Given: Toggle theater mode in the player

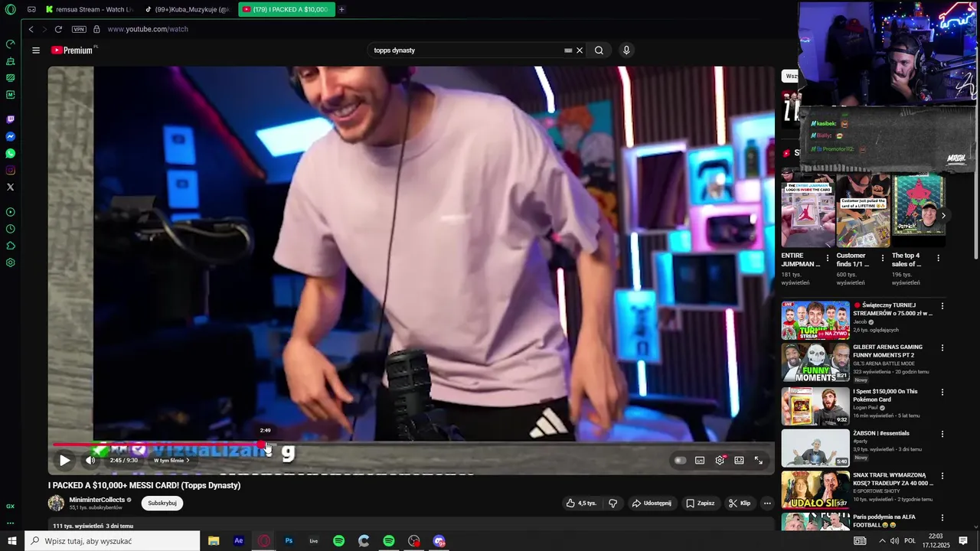Looking at the screenshot, I should coord(739,460).
